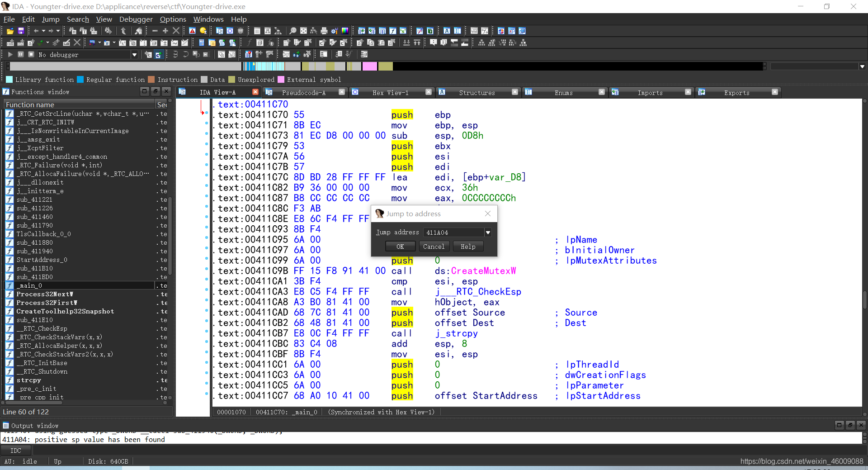
Task: Click the Open file toolbar icon
Action: (x=10, y=31)
